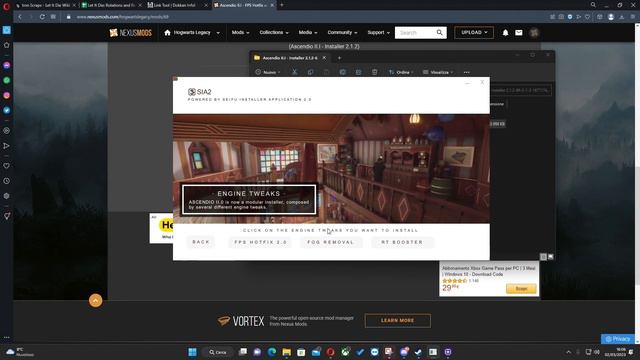This screenshot has height=360, width=640.
Task: Open the Hogwarts Legacy game dropdown
Action: pos(192,33)
